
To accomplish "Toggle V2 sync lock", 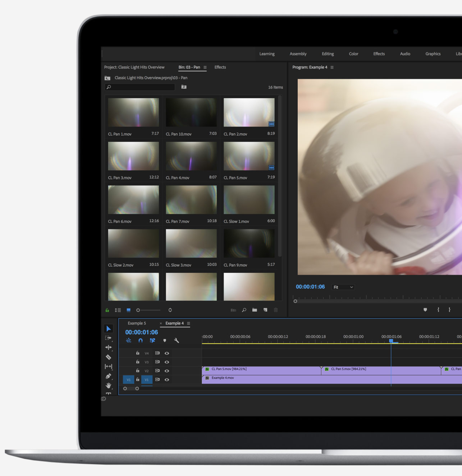I will coord(157,371).
